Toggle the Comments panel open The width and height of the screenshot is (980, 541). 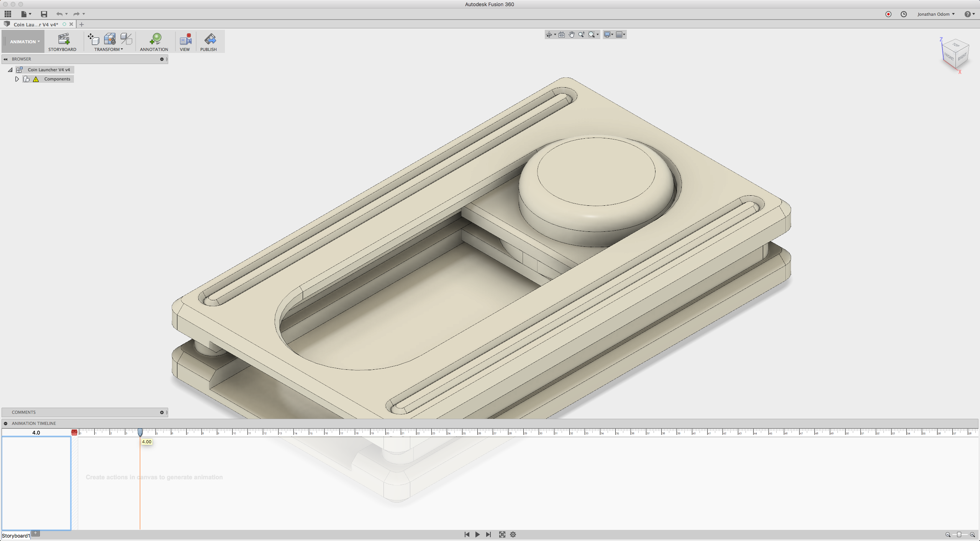(x=162, y=412)
